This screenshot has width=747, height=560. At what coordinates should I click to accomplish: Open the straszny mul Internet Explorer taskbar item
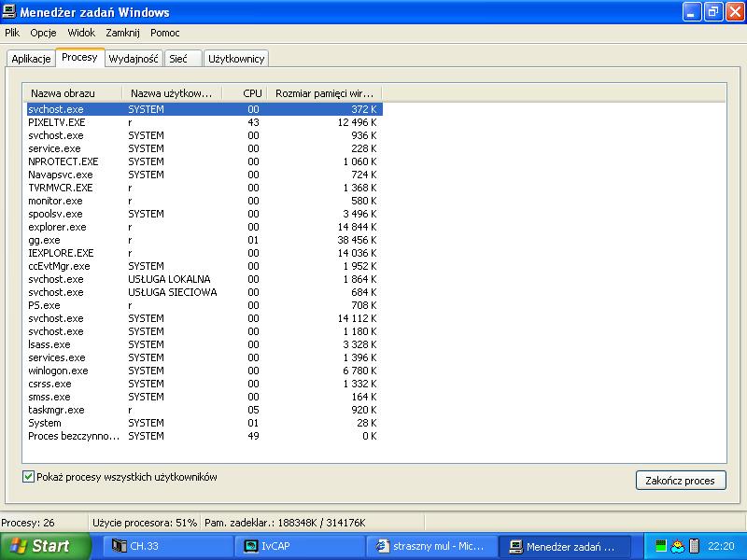click(x=431, y=546)
